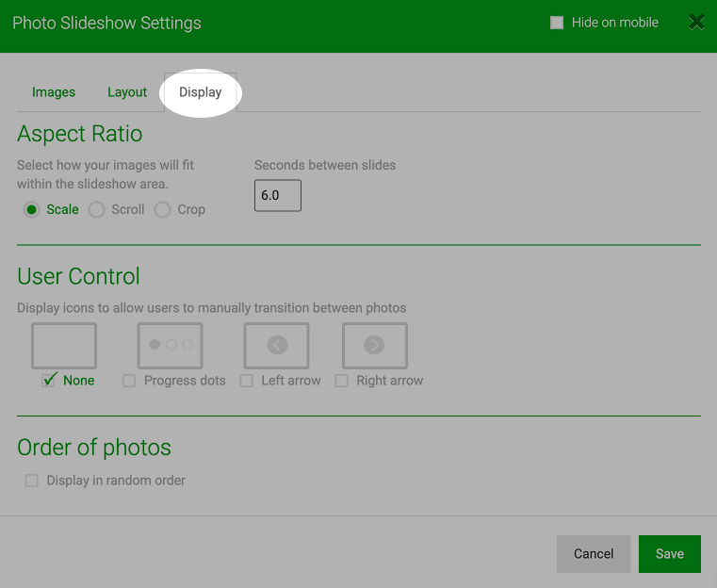717x588 pixels.
Task: Close the Photo Slideshow Settings dialog
Action: [696, 22]
